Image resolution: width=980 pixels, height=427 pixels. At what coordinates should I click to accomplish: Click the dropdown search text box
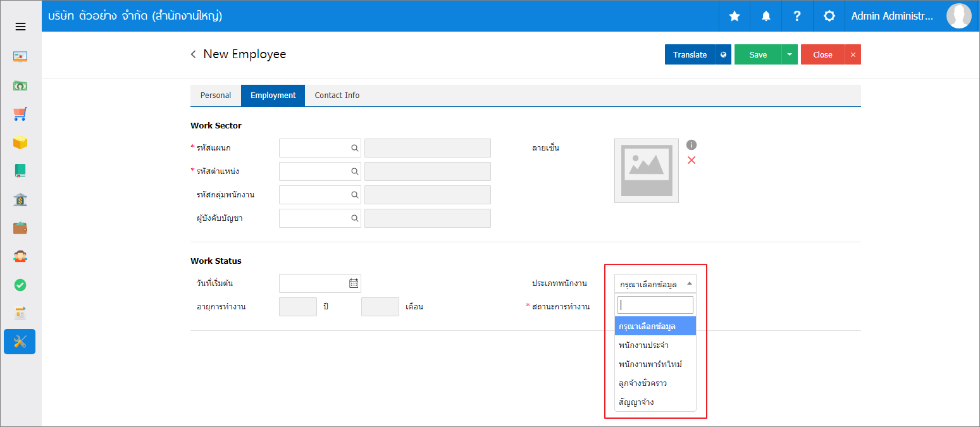pos(655,305)
